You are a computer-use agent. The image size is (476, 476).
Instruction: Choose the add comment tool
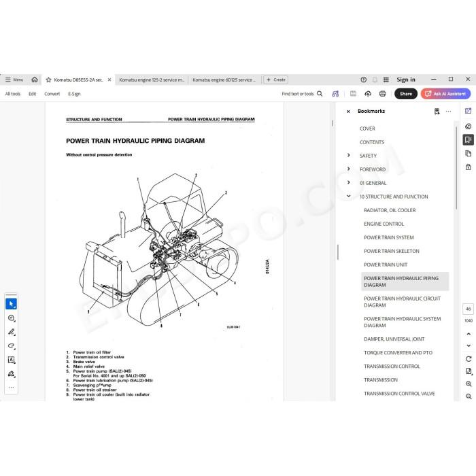coord(12,318)
